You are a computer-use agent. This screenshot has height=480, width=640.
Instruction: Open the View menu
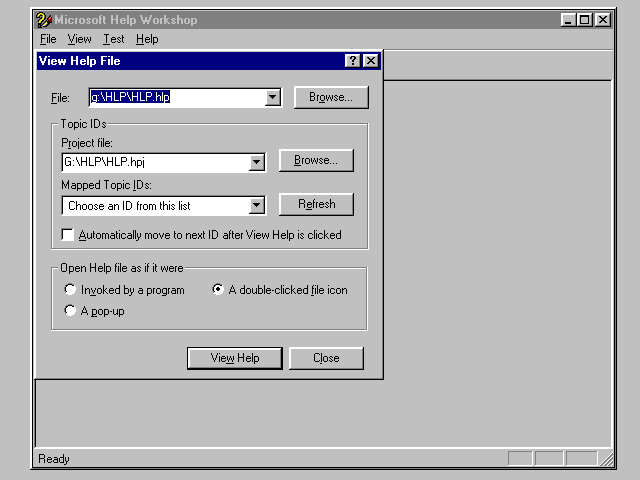79,39
